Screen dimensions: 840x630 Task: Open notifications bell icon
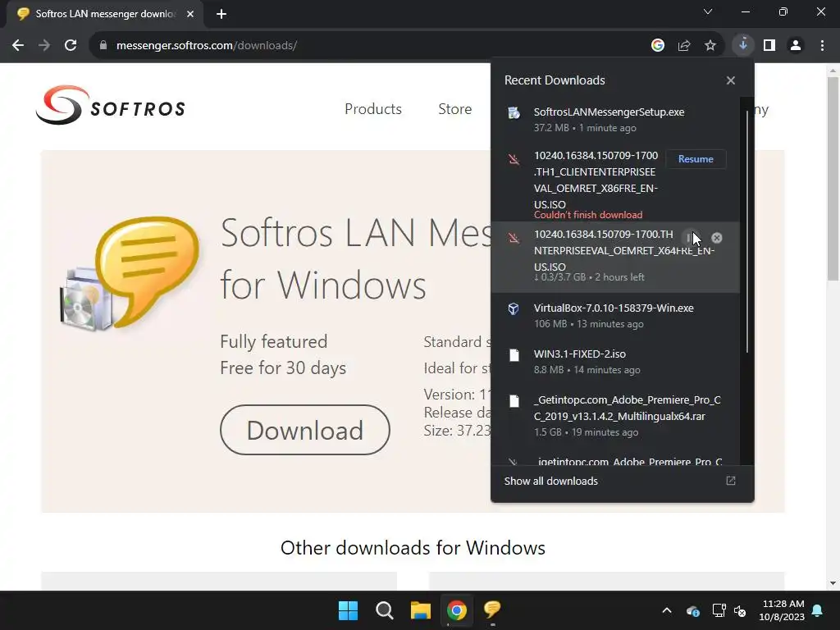click(x=818, y=610)
